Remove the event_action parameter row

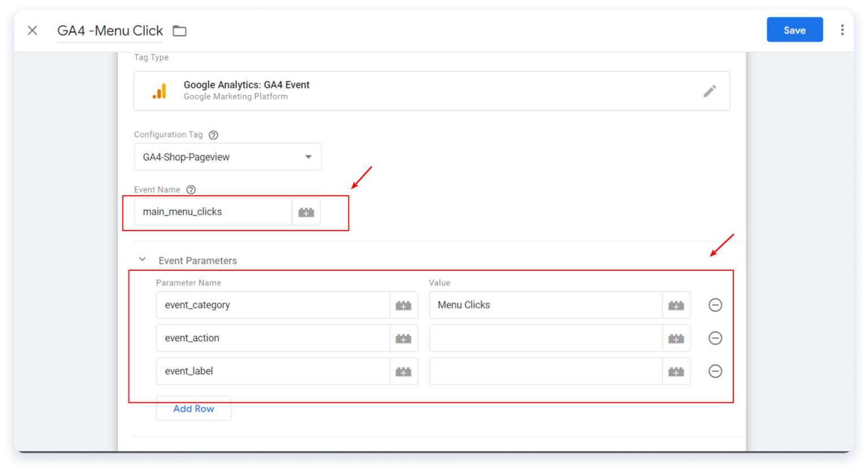point(715,338)
